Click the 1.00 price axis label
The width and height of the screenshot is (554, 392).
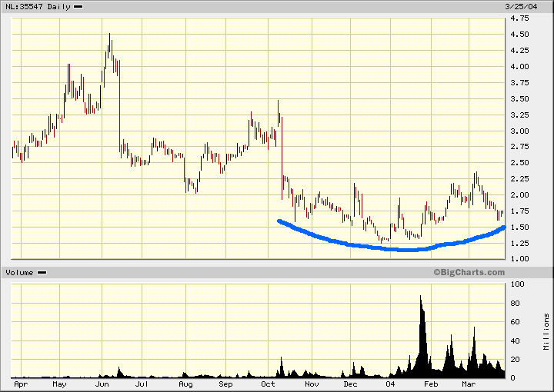[x=521, y=259]
